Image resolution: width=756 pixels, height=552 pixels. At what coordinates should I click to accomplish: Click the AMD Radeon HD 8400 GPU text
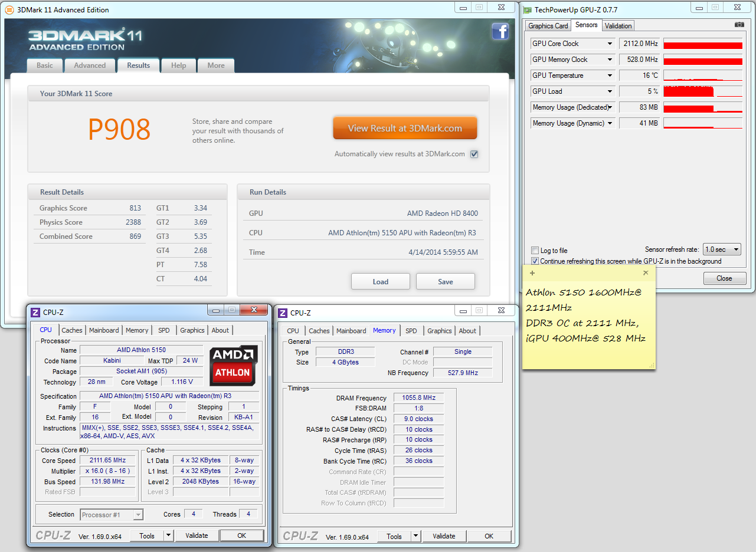tap(443, 213)
